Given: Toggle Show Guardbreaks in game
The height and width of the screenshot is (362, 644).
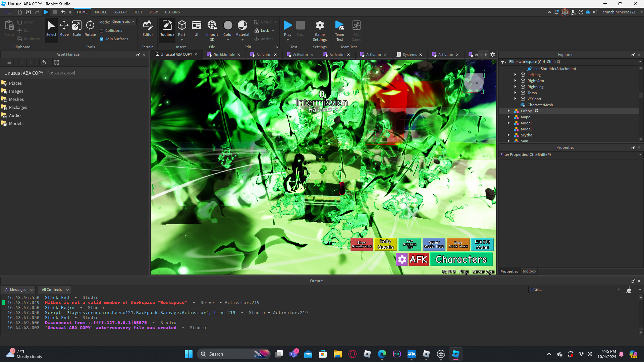Looking at the screenshot, I should (362, 245).
